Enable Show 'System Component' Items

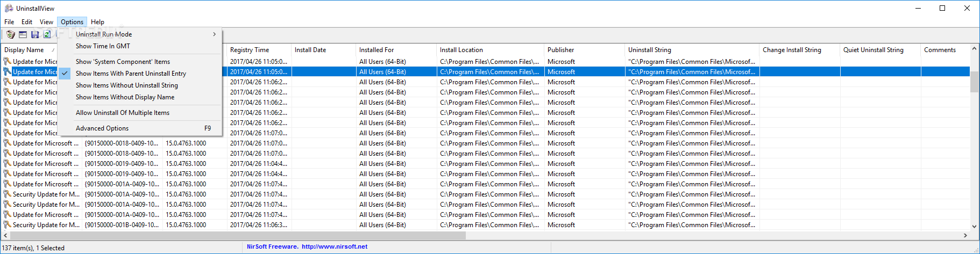(x=123, y=62)
